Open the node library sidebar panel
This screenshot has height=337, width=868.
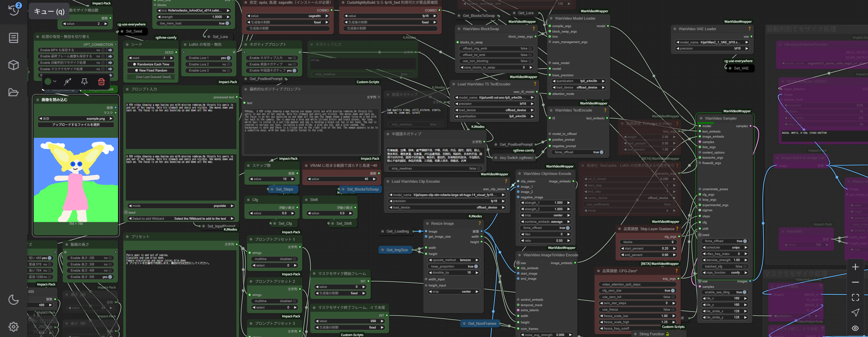pyautogui.click(x=14, y=38)
